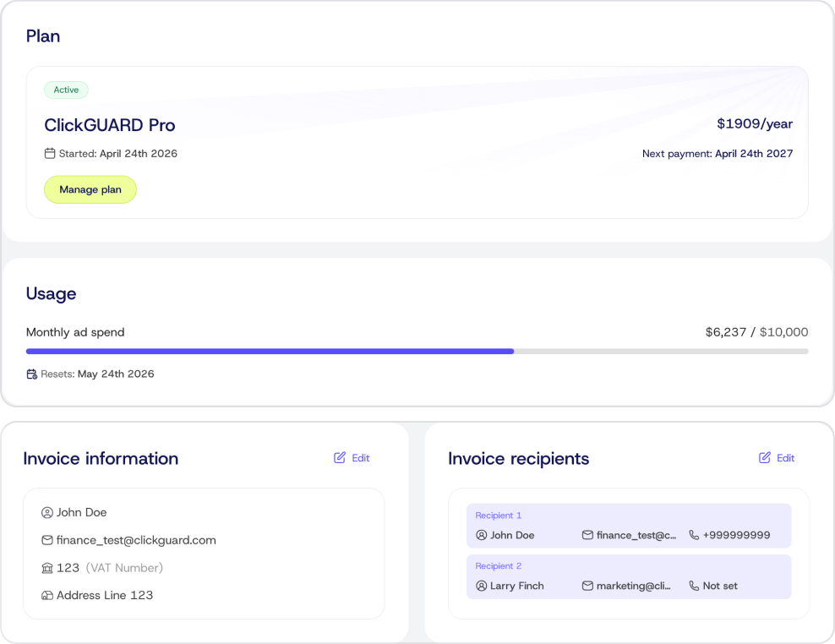Edit the Invoice information section
Screen dimensions: 835x644
[x=352, y=458]
